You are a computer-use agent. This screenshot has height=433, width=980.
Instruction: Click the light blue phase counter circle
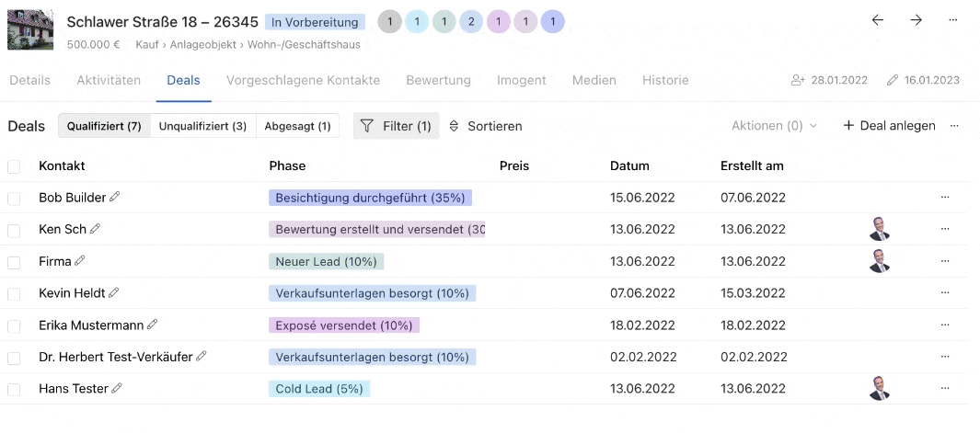point(417,22)
